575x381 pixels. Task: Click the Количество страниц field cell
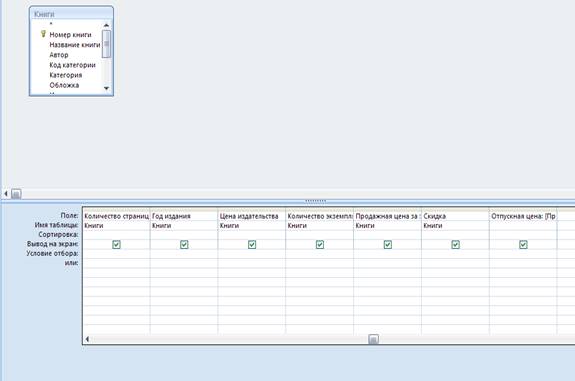point(116,216)
